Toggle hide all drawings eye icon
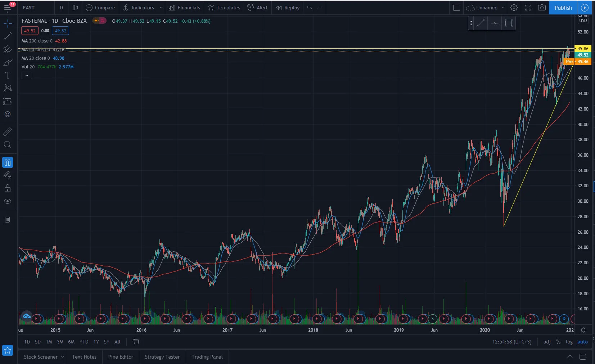Screen dimensions: 595x364 [8, 201]
